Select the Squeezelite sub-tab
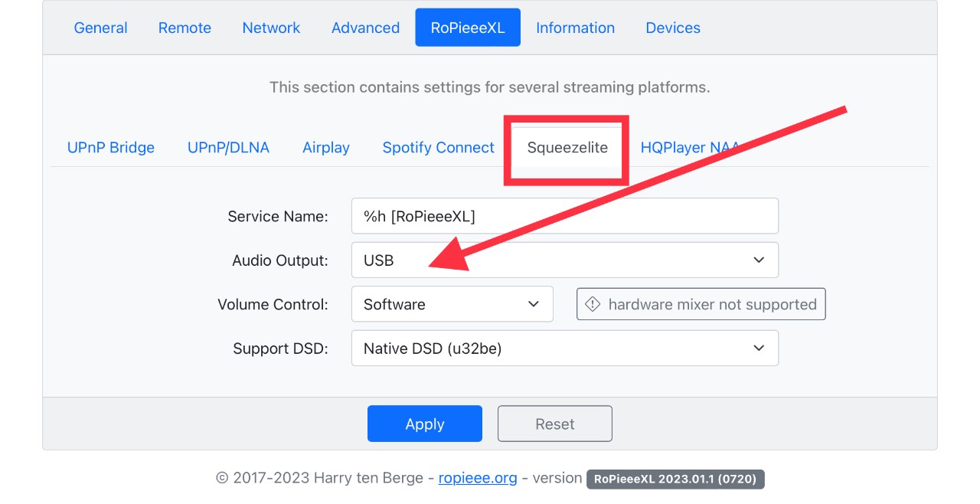This screenshot has width=980, height=504. (567, 148)
